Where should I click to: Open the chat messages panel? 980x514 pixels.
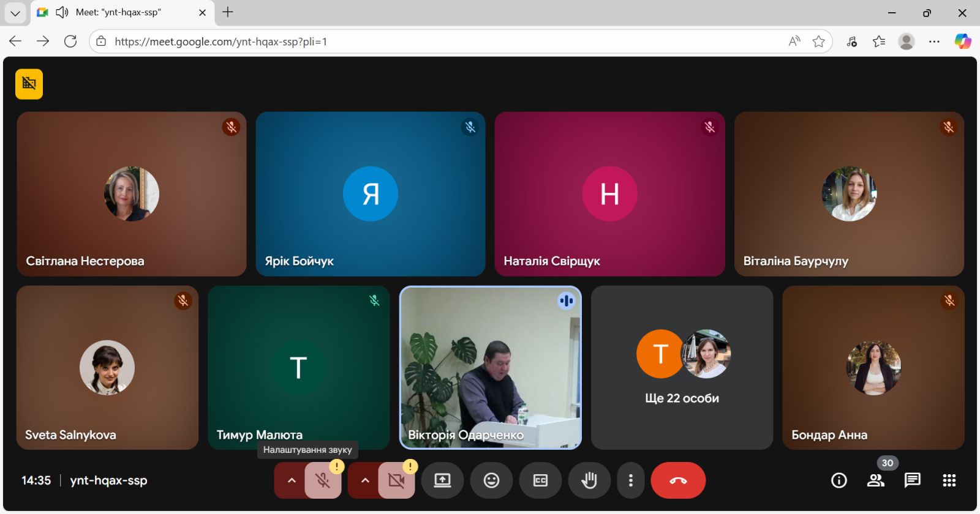913,480
